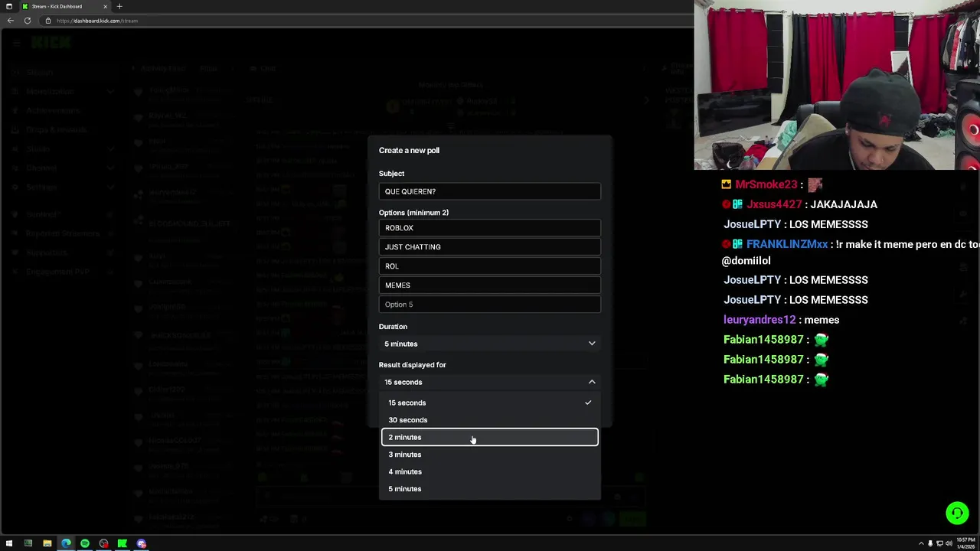Open Spotify from the taskbar
Screen dimensions: 980x551
coord(84,543)
